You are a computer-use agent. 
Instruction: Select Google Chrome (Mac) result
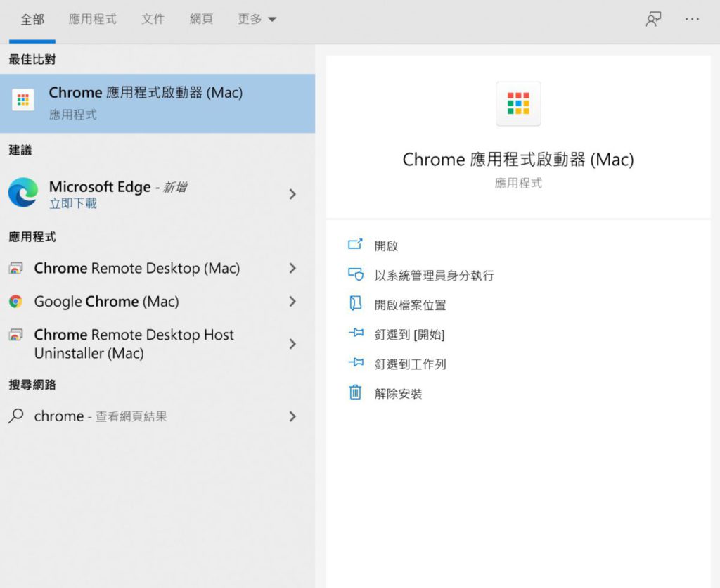[x=157, y=301]
